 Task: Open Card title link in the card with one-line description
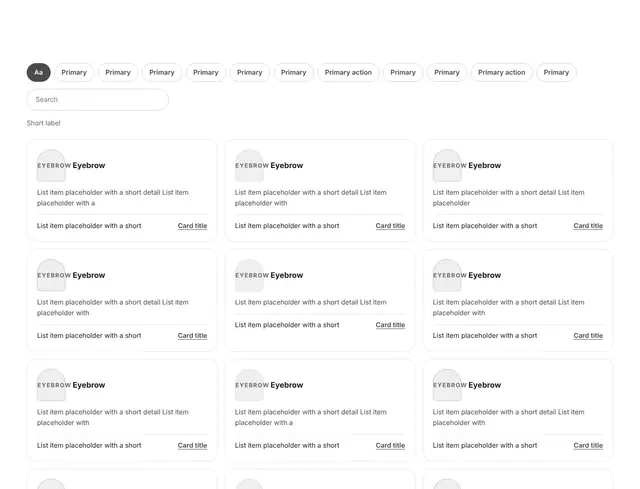390,325
